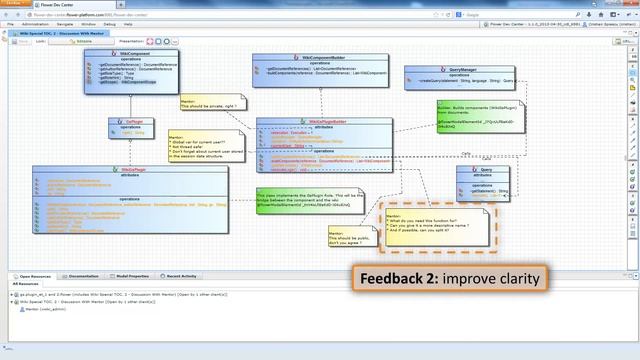Click the yellow note tool in right palette

pos(633,88)
